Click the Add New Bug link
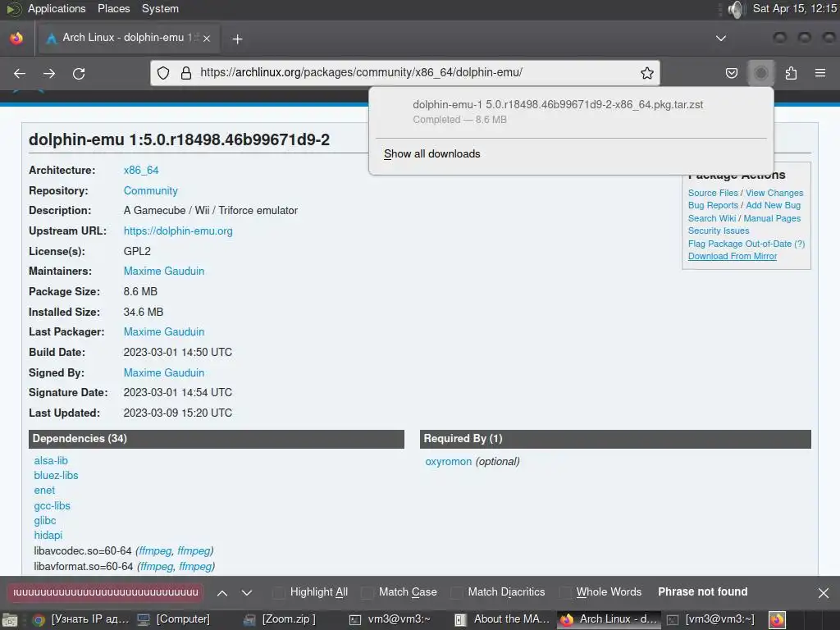The height and width of the screenshot is (630, 840). (x=773, y=205)
